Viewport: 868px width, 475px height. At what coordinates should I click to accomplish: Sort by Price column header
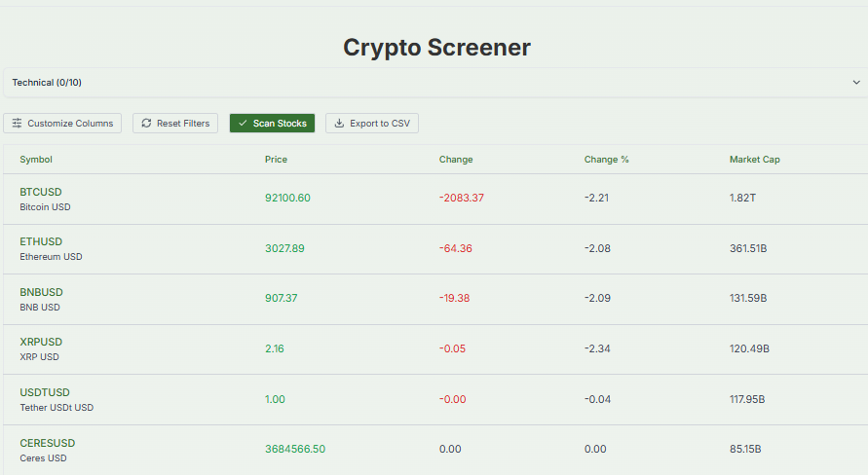tap(276, 160)
